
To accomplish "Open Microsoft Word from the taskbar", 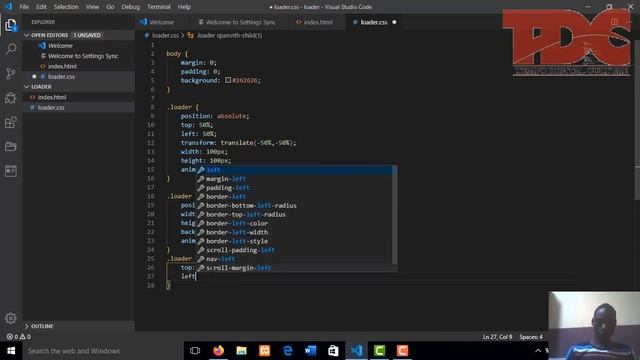I will coord(311,351).
